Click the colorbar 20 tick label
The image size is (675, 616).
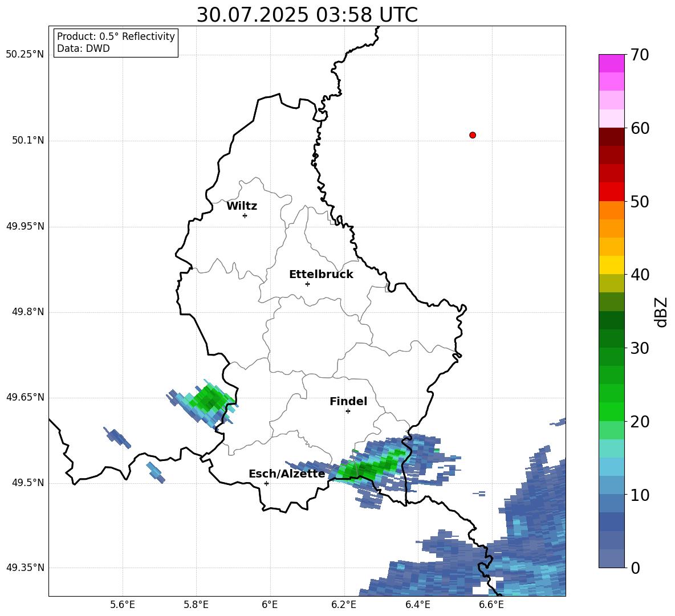click(x=640, y=422)
